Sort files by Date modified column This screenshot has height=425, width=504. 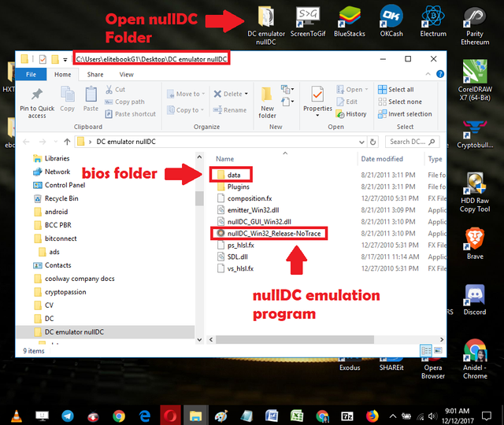pos(382,159)
